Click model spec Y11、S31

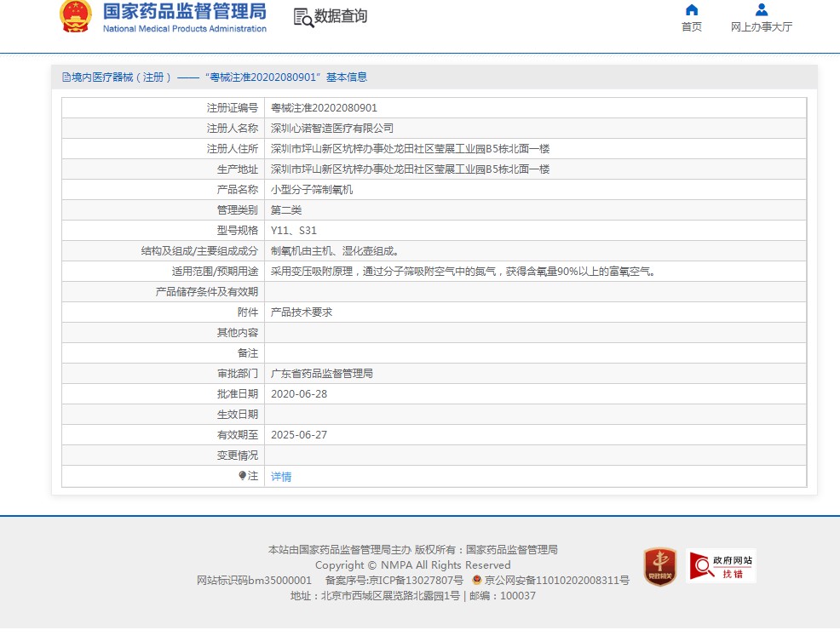294,231
